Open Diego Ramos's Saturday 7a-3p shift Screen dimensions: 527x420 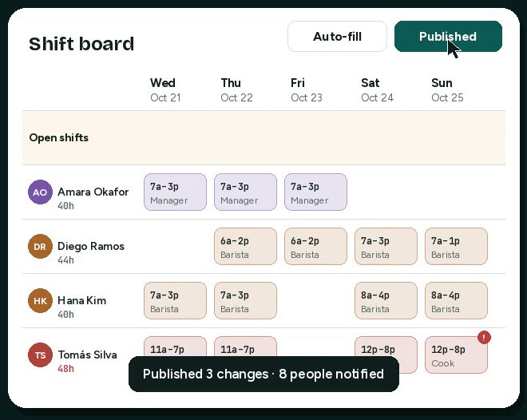386,246
